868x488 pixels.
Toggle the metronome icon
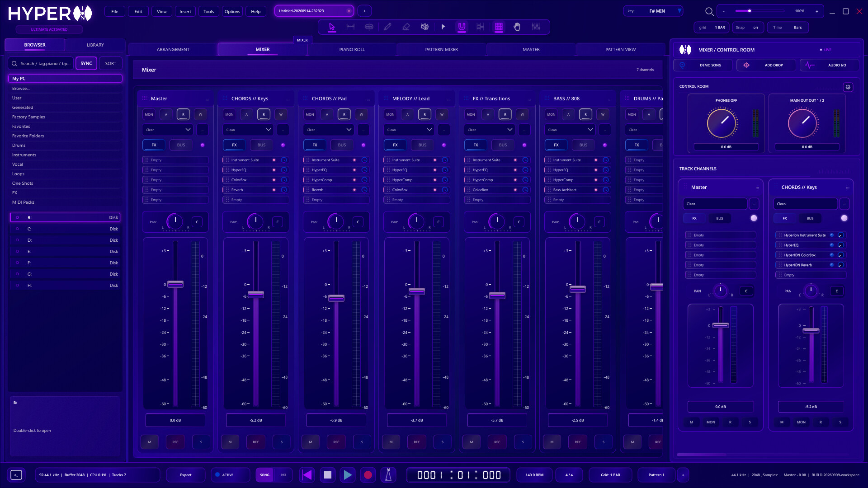click(x=388, y=475)
